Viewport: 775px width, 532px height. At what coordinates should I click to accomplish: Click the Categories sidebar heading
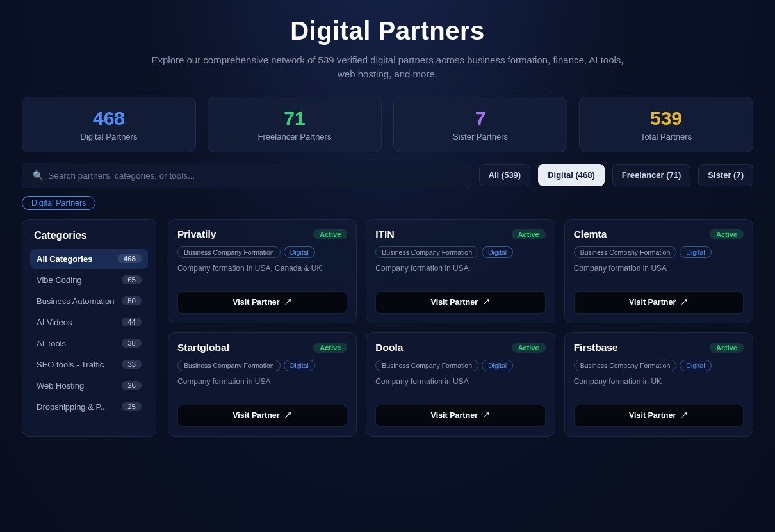coord(60,236)
